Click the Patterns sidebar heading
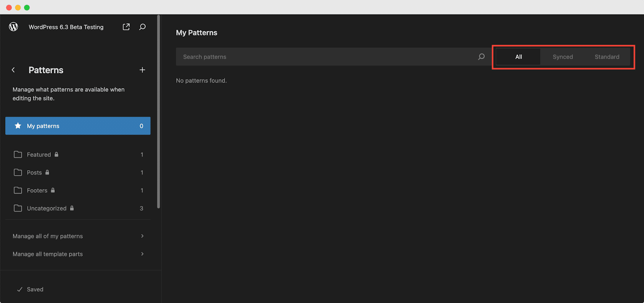 46,70
